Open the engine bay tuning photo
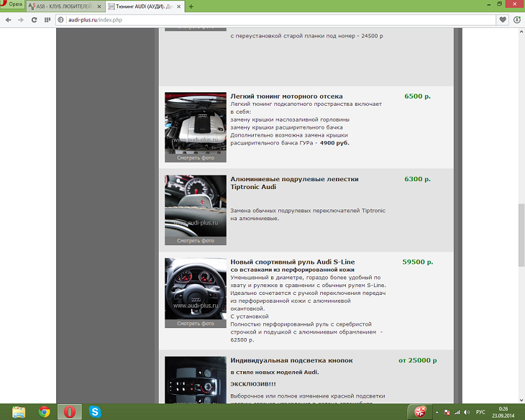Image resolution: width=525 pixels, height=420 pixels. 195,122
